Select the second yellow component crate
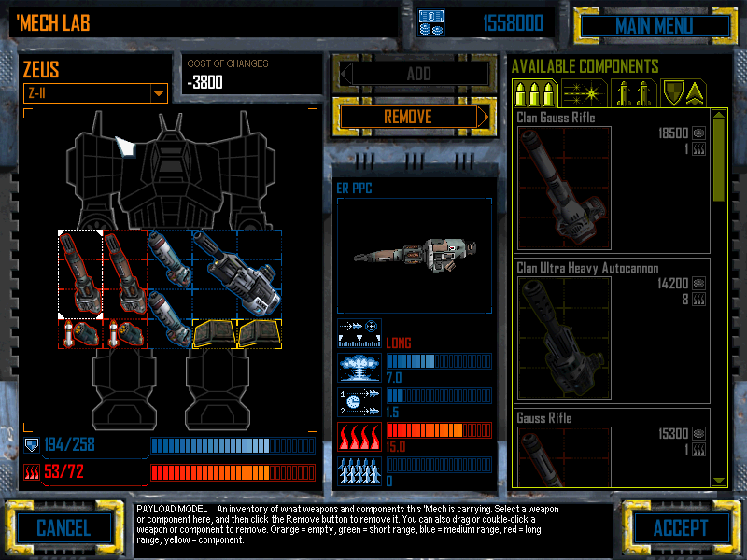The image size is (747, 560). 260,334
